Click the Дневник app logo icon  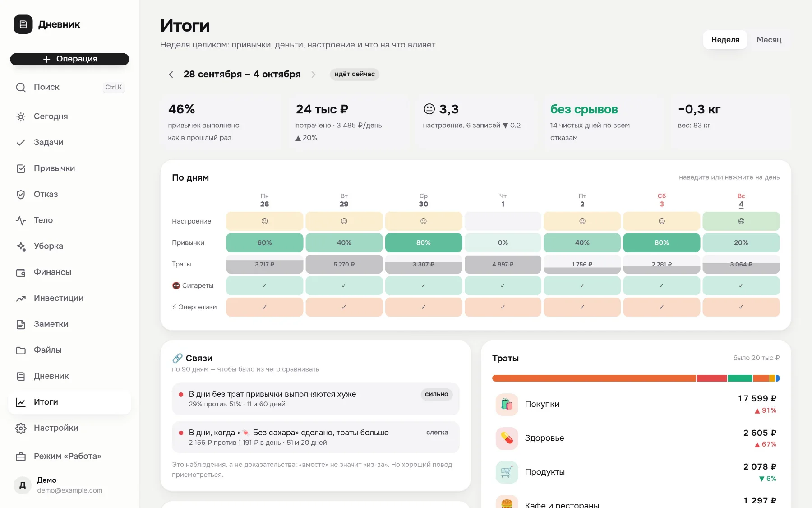pos(23,24)
